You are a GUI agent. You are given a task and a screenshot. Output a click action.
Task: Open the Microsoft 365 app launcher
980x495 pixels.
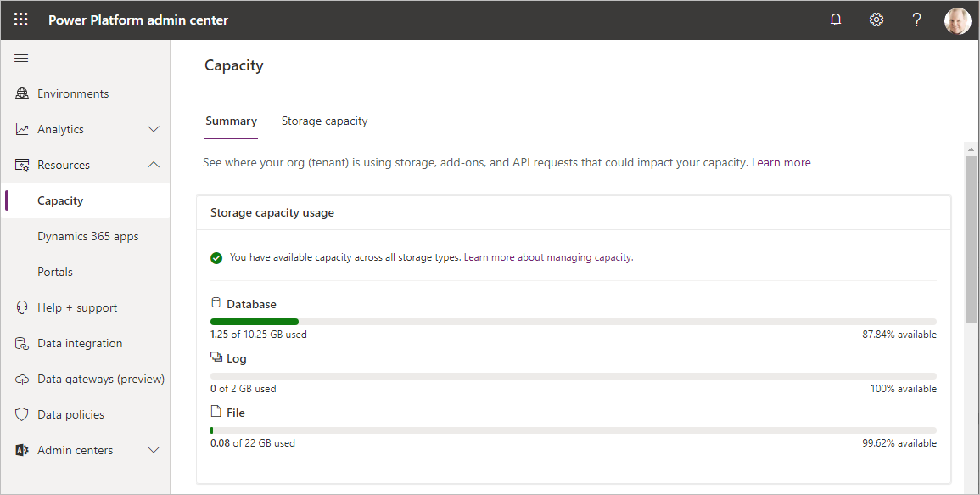(20, 19)
